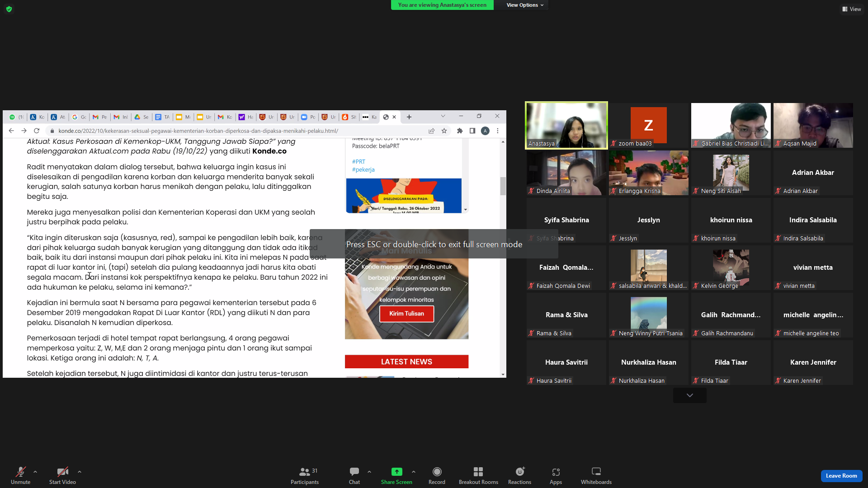Image resolution: width=868 pixels, height=488 pixels.
Task: Open Zoom Apps
Action: pyautogui.click(x=556, y=475)
